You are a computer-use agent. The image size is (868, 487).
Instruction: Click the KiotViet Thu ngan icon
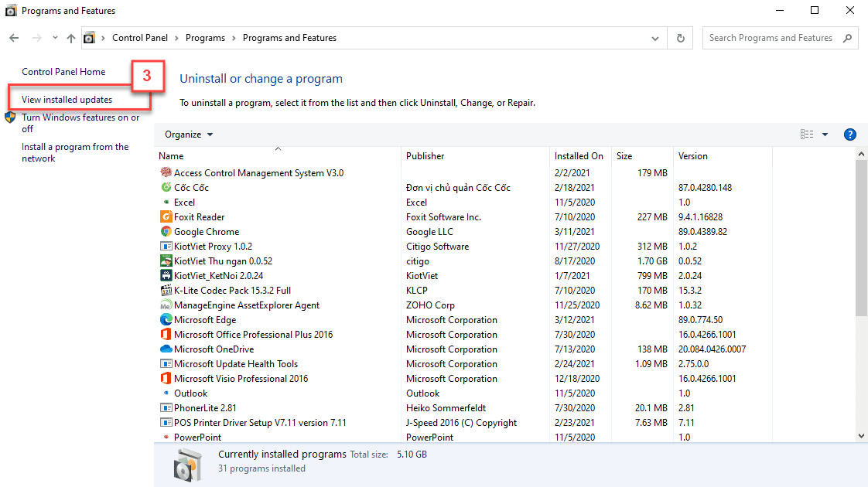tap(166, 261)
